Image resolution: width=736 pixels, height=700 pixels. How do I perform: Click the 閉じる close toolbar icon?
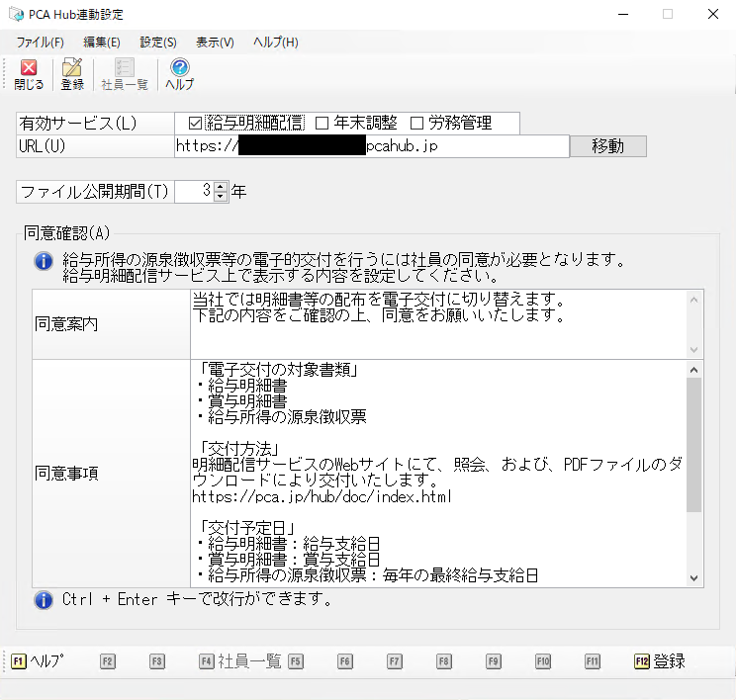pyautogui.click(x=29, y=74)
